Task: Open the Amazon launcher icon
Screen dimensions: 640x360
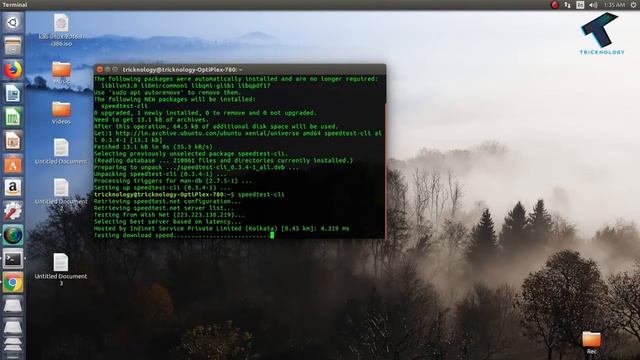Action: pos(13,188)
